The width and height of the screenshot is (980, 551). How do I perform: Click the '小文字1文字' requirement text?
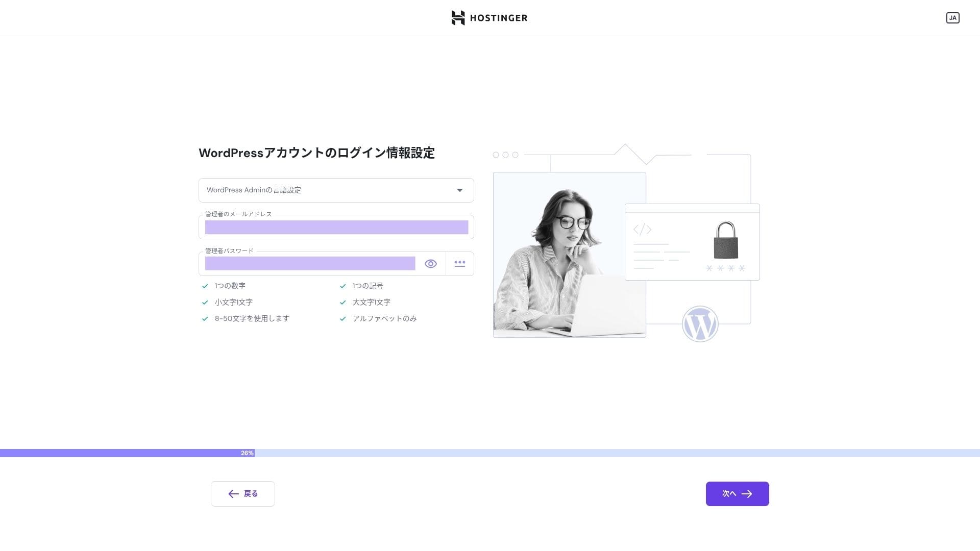234,303
